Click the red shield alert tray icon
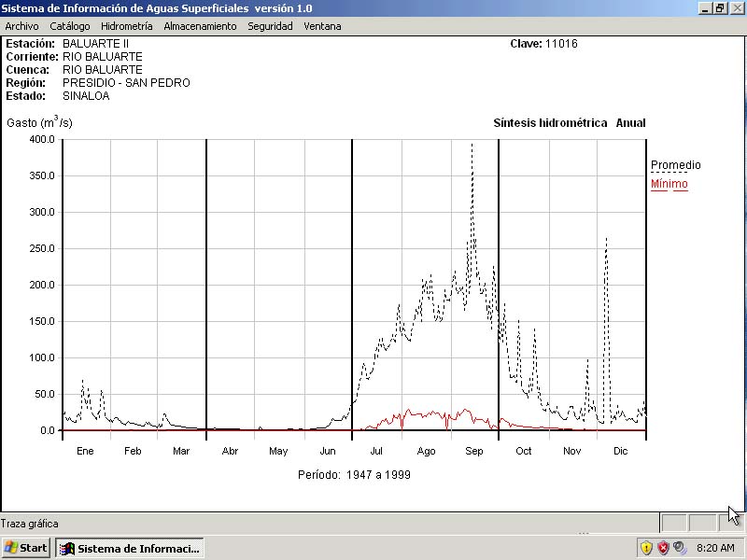 click(x=663, y=548)
